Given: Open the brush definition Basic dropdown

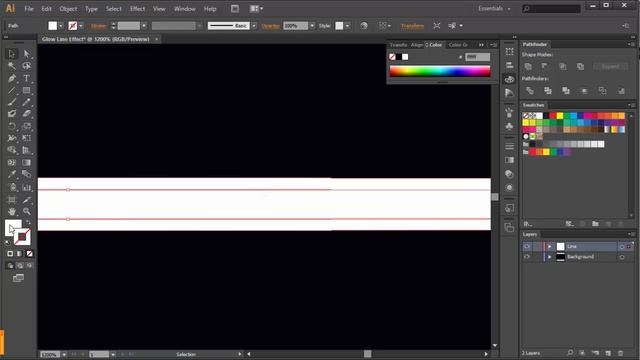Looking at the screenshot, I should pos(254,26).
